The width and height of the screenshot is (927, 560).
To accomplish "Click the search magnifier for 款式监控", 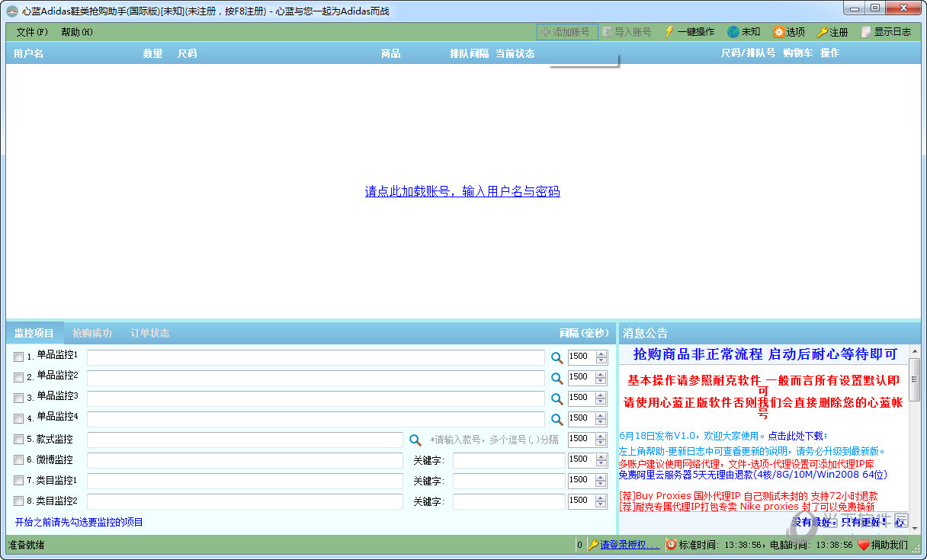I will [415, 440].
